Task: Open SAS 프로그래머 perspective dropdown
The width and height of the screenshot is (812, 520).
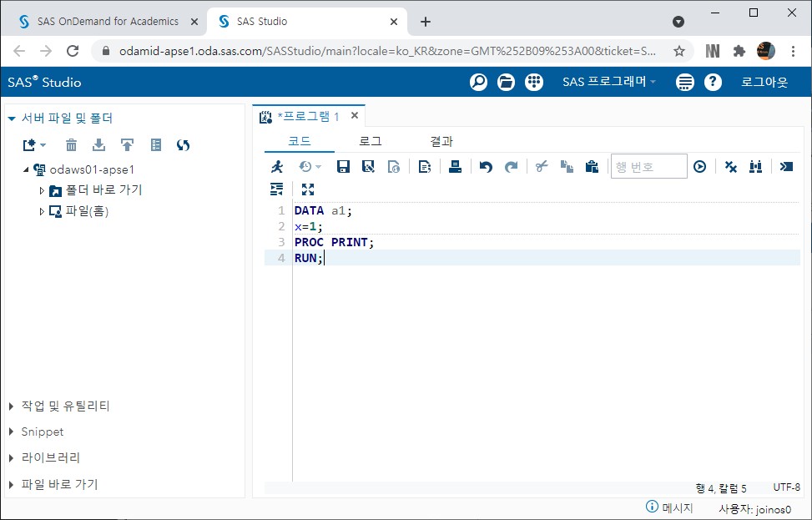Action: 609,82
